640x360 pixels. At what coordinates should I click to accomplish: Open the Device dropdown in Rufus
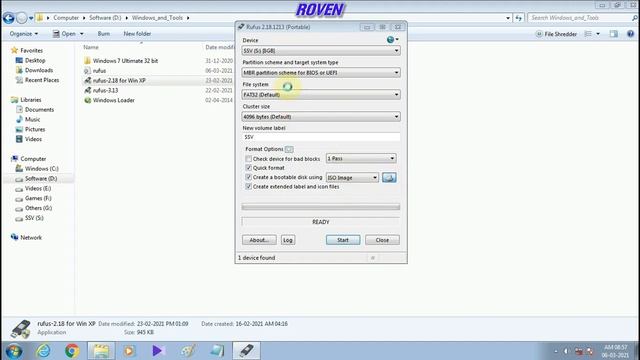click(321, 51)
